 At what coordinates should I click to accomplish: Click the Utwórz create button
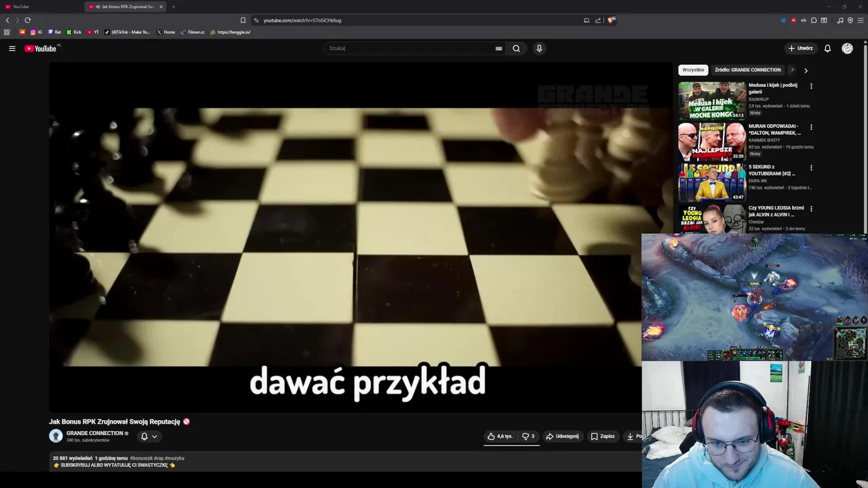(800, 48)
